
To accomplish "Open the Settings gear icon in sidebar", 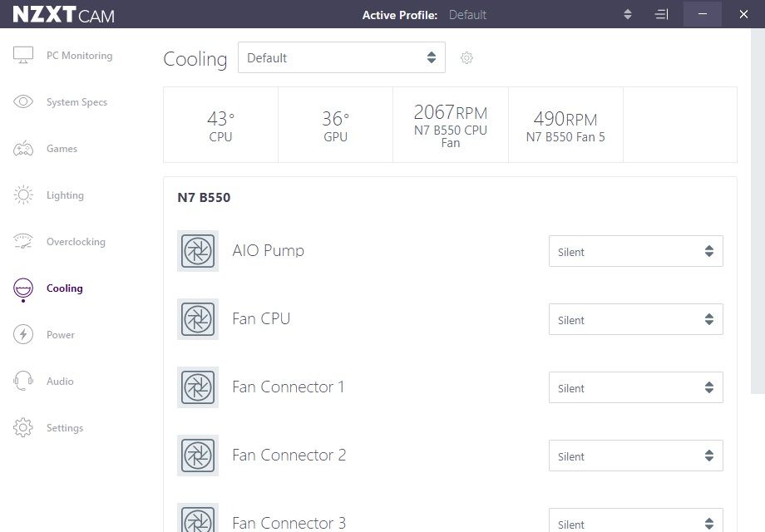I will [23, 427].
